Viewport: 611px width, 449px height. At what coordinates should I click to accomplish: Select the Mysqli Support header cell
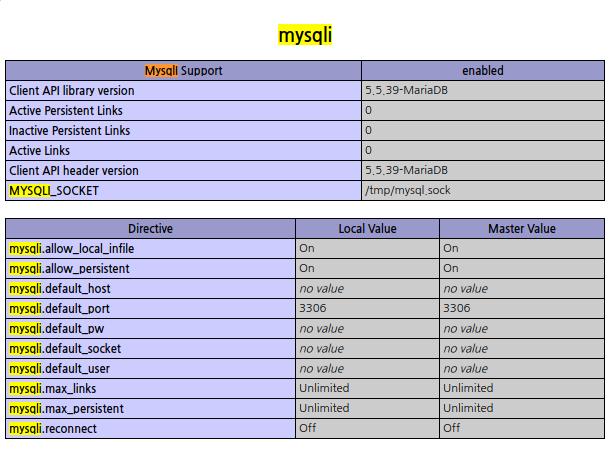click(x=184, y=71)
